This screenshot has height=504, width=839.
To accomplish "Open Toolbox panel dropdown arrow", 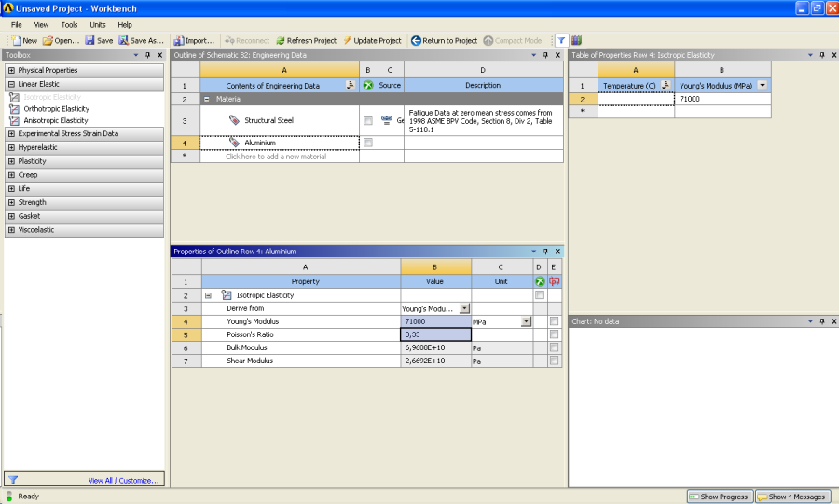I will 136,55.
